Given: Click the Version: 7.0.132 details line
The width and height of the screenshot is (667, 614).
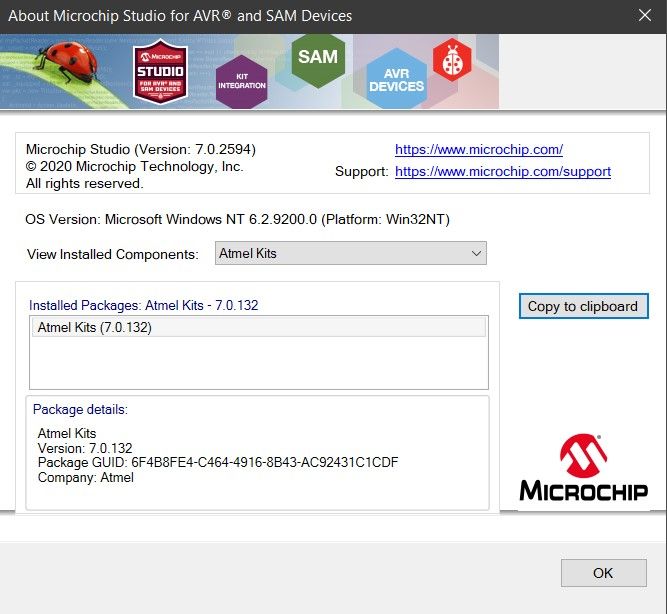Looking at the screenshot, I should 85,448.
